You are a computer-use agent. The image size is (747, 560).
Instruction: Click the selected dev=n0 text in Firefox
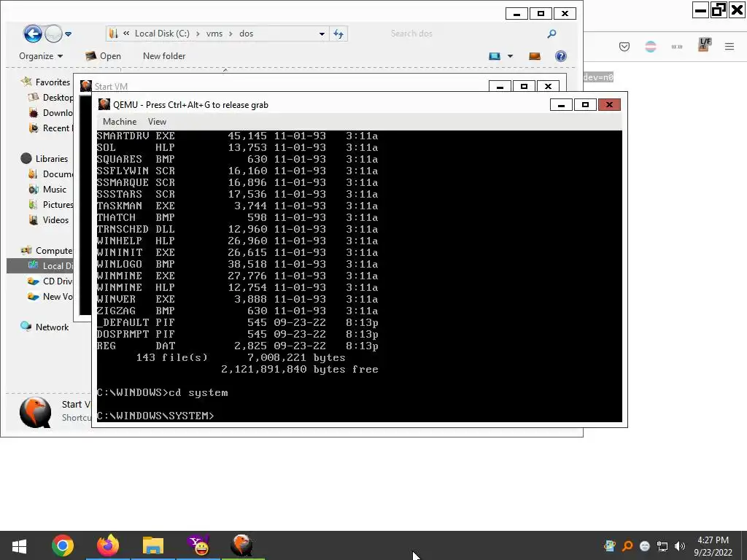point(598,77)
